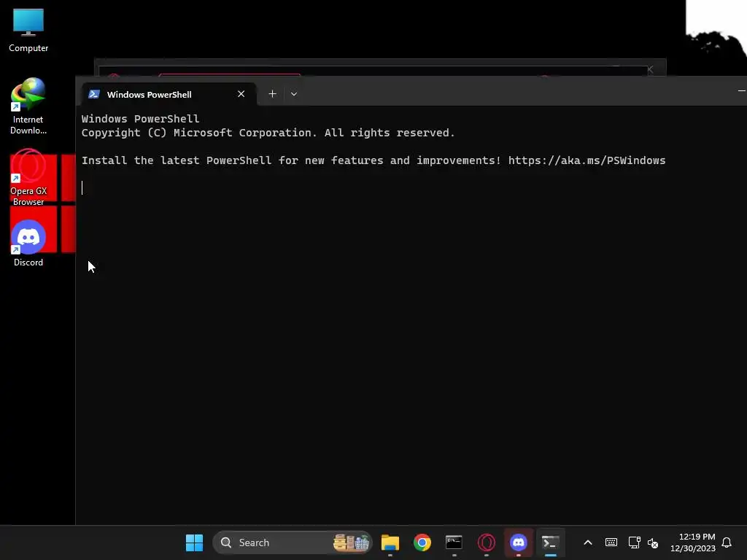Open the Command Prompt taskbar icon
747x560 pixels.
[x=454, y=542]
